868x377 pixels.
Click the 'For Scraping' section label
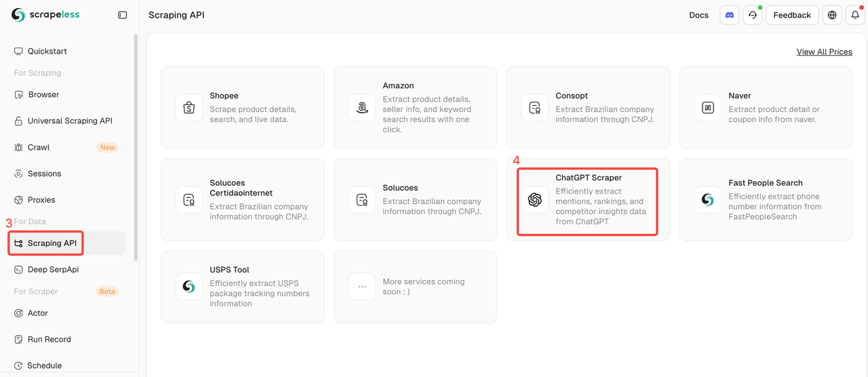click(x=37, y=73)
